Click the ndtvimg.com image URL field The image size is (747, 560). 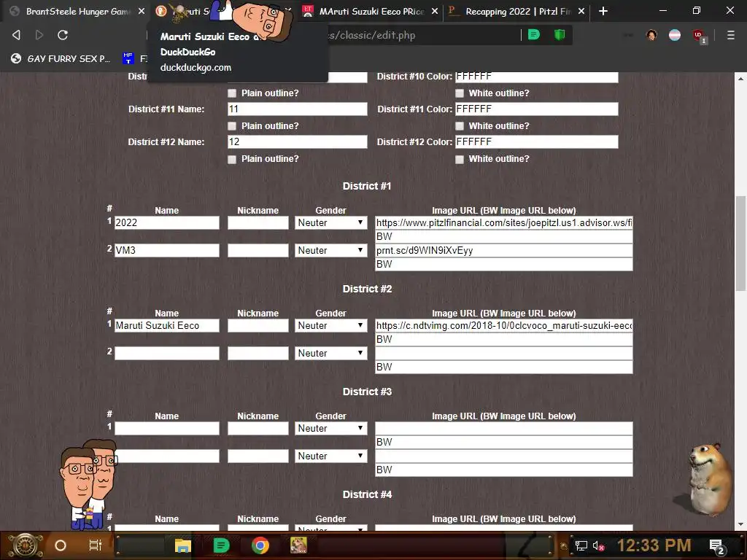pyautogui.click(x=504, y=326)
